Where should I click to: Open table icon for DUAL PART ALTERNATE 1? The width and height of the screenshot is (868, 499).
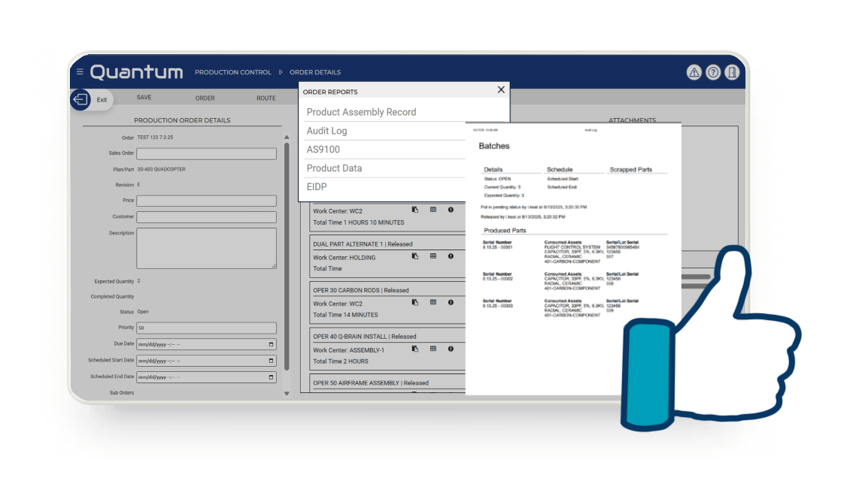point(432,256)
